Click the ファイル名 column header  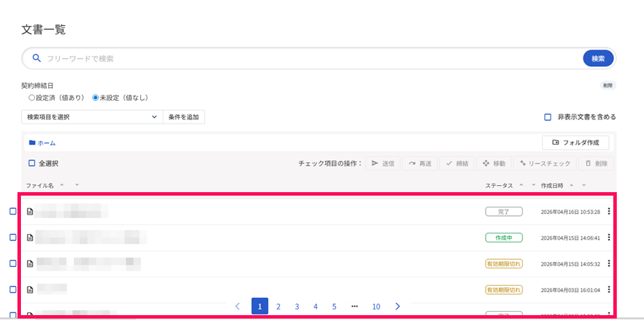[x=40, y=185]
